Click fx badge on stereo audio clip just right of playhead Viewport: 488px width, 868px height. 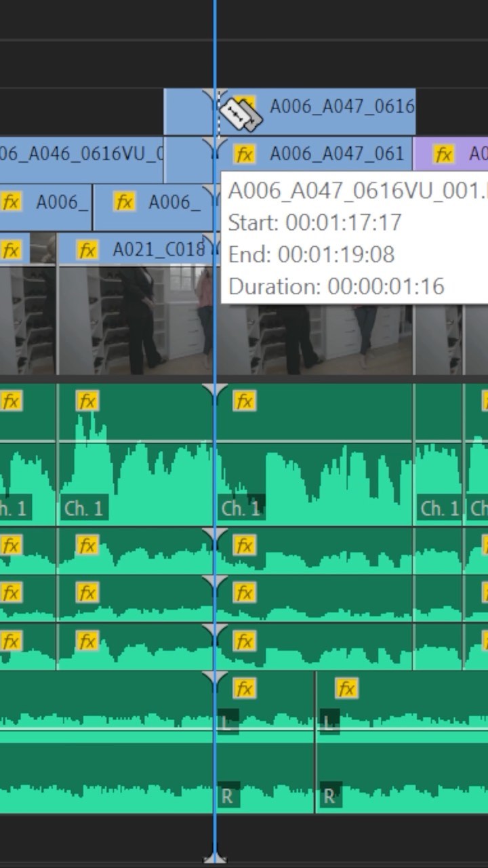pos(244,689)
